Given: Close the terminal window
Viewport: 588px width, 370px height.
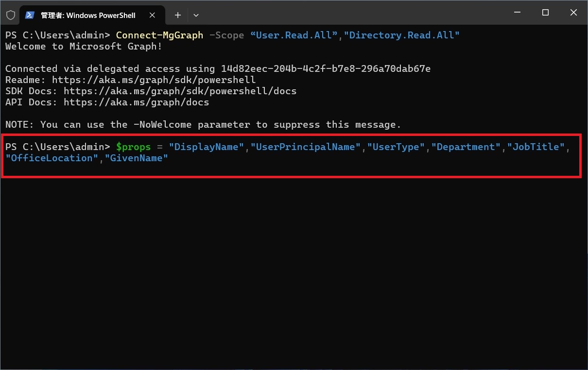Looking at the screenshot, I should coord(573,13).
